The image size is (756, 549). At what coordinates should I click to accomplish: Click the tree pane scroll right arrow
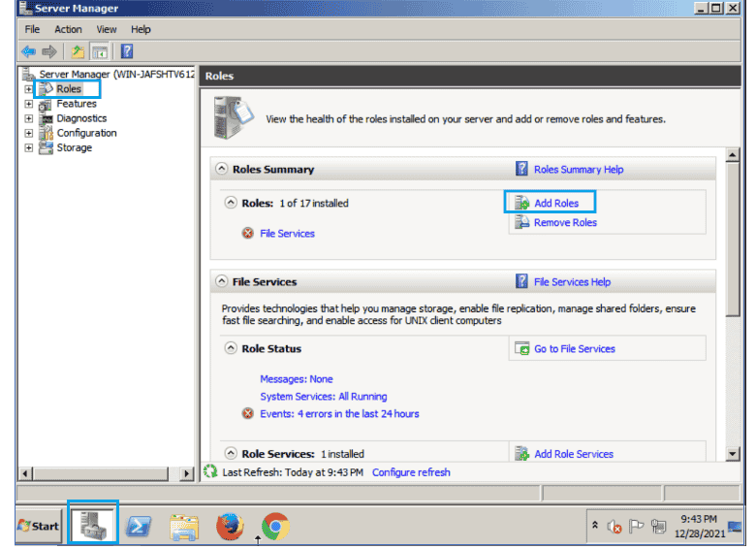[187, 473]
